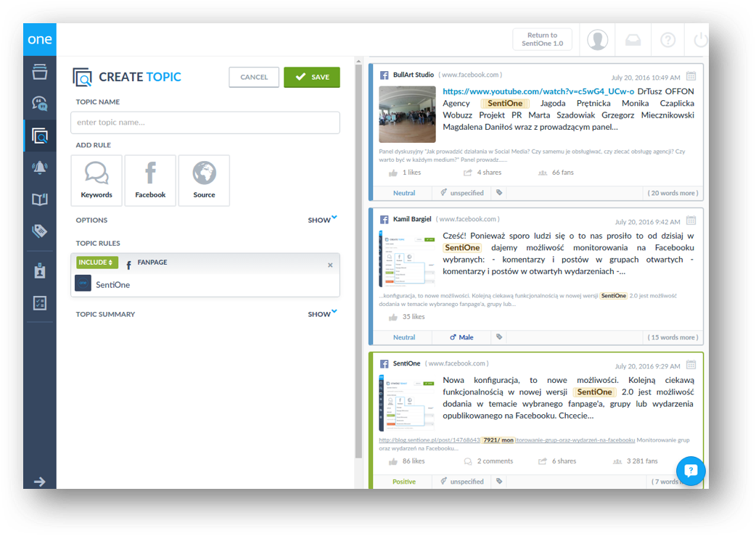The width and height of the screenshot is (756, 536).
Task: Click '1 likes' on the BullArt Studio post
Action: 405,173
